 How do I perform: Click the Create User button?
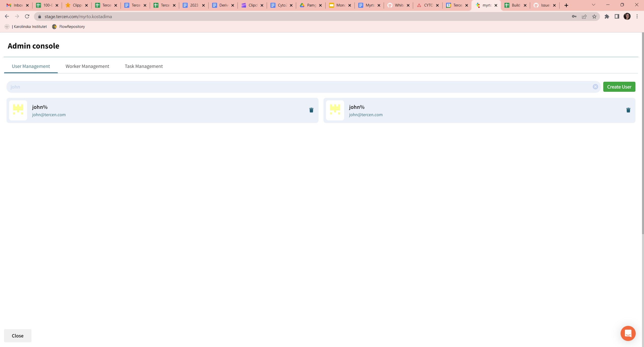(x=619, y=87)
